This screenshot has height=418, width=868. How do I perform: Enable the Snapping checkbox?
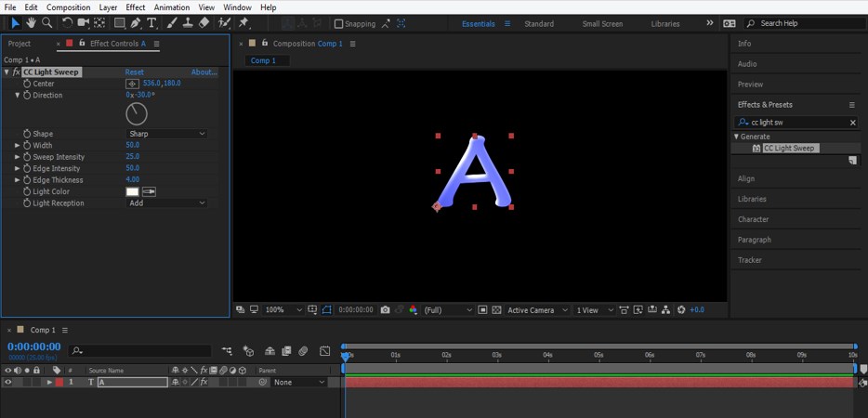point(338,24)
